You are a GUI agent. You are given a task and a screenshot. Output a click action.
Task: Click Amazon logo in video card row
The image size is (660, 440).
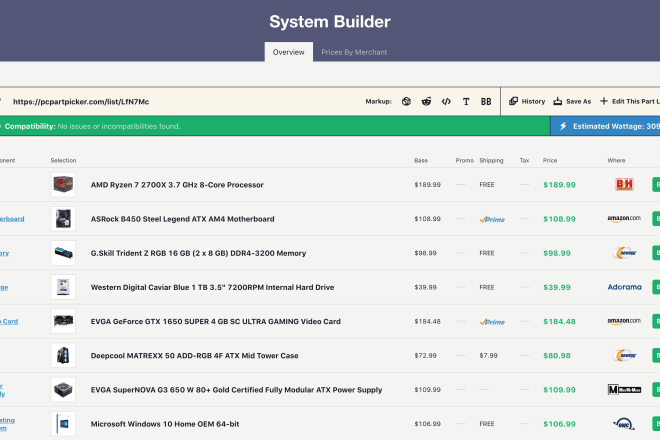point(624,321)
